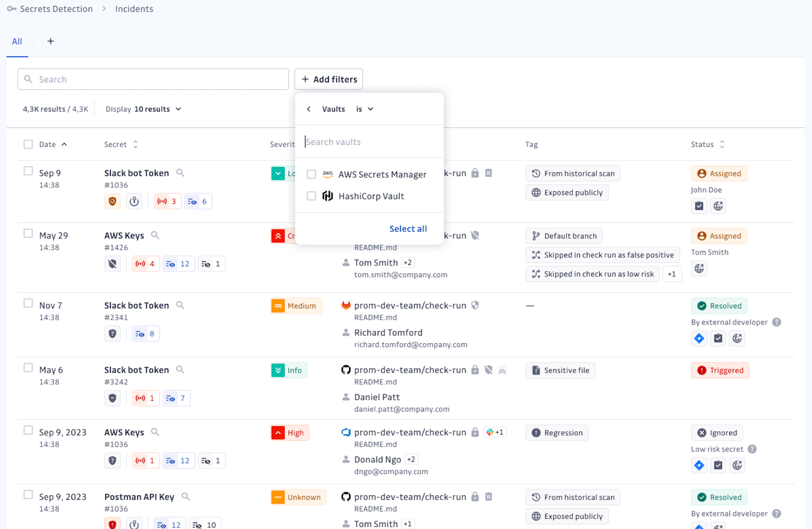Screen dimensions: 812x529
Task: Click the trash icon in the Postman API Key row
Action: point(489,496)
